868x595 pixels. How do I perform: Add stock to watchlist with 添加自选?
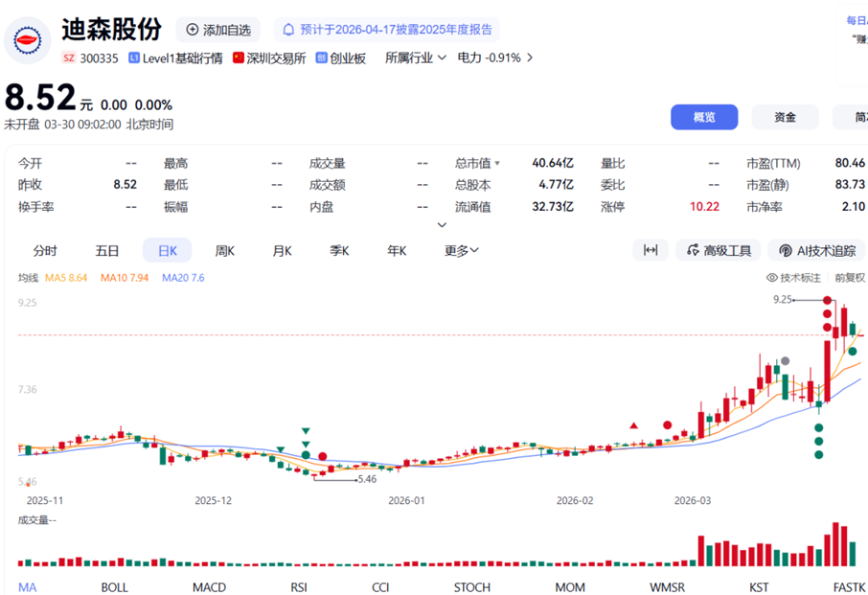(x=219, y=30)
